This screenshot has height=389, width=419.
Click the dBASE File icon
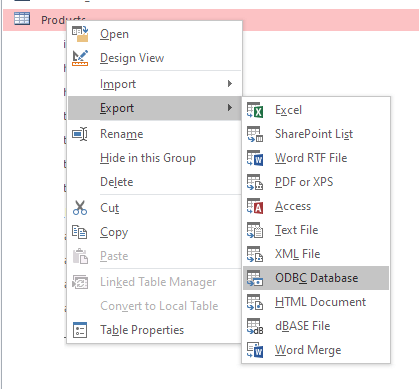(255, 326)
